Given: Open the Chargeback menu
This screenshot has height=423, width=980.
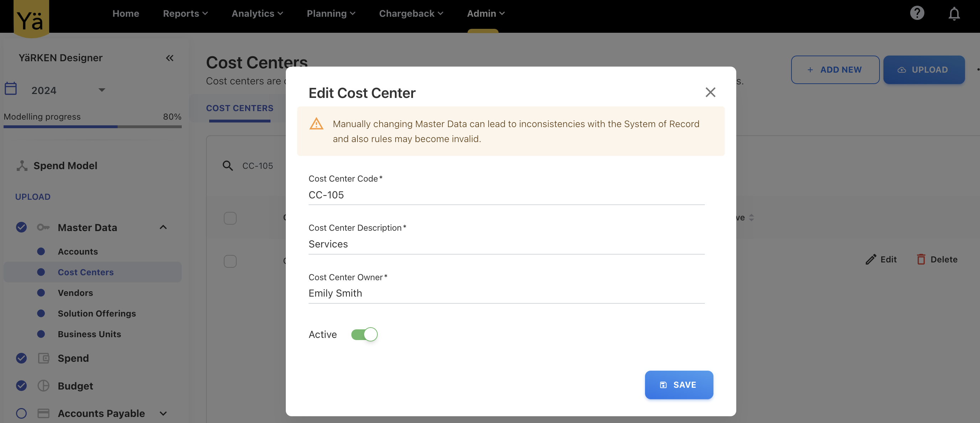Looking at the screenshot, I should (x=411, y=14).
